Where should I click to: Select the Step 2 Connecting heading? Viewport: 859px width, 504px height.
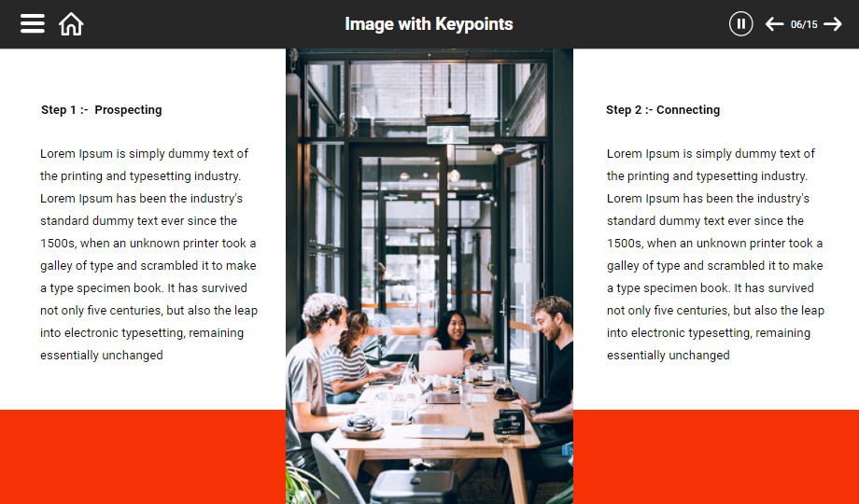[x=663, y=109]
